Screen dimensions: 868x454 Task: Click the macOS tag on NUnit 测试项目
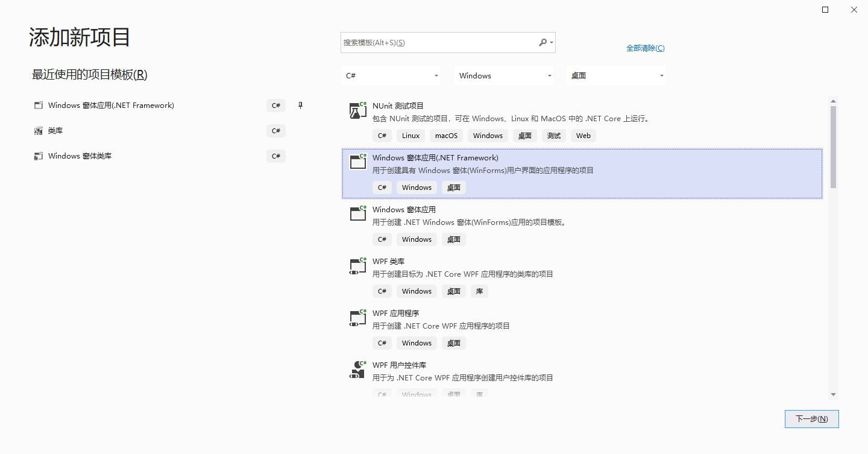(446, 135)
